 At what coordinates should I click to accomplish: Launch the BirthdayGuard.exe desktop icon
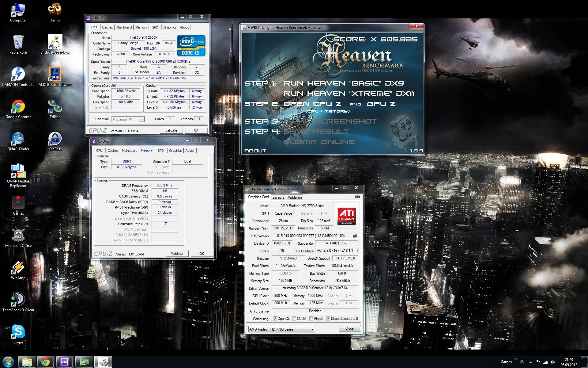click(55, 45)
